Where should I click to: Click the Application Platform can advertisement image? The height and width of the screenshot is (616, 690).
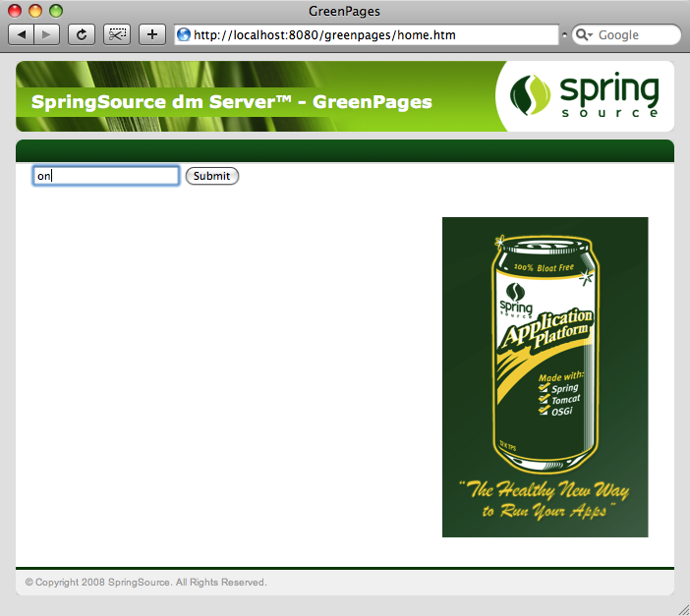546,377
